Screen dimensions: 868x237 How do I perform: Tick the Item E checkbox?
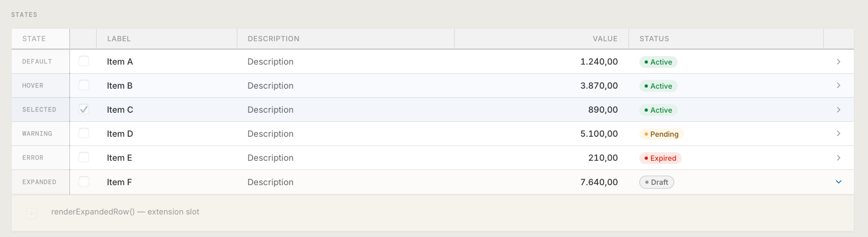[84, 157]
